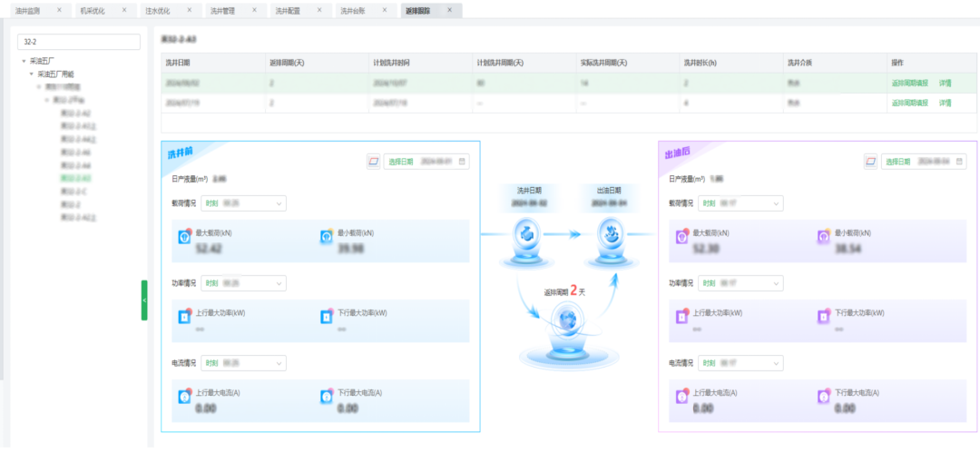This screenshot has height=453, width=980.
Task: Close the 返排跟踪 tab
Action: [x=449, y=11]
